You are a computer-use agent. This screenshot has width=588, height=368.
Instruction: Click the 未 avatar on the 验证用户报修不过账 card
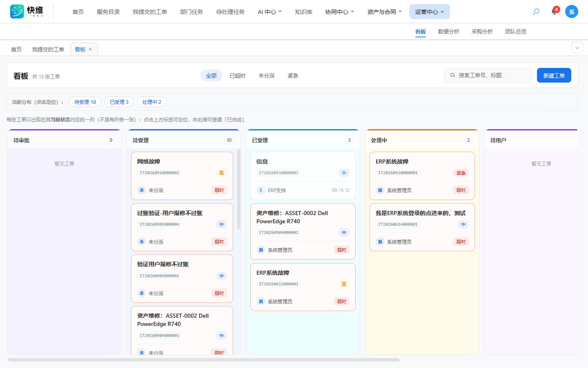coord(142,293)
